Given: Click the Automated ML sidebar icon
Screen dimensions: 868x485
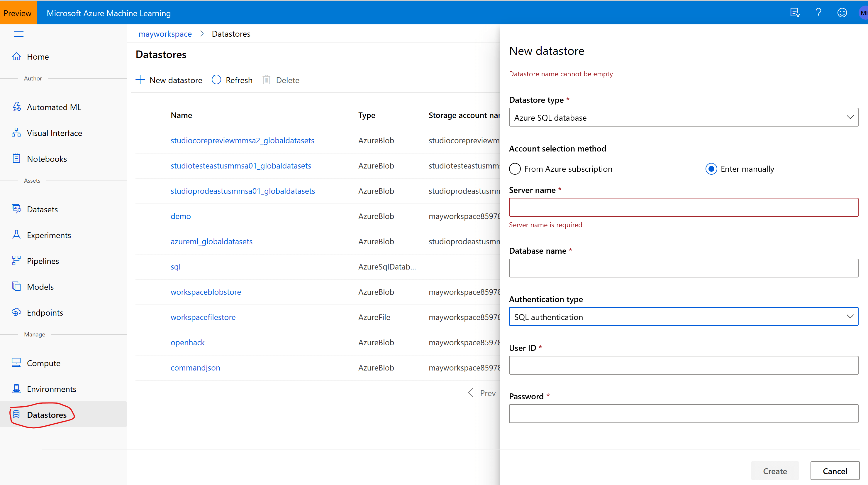Looking at the screenshot, I should pyautogui.click(x=16, y=107).
